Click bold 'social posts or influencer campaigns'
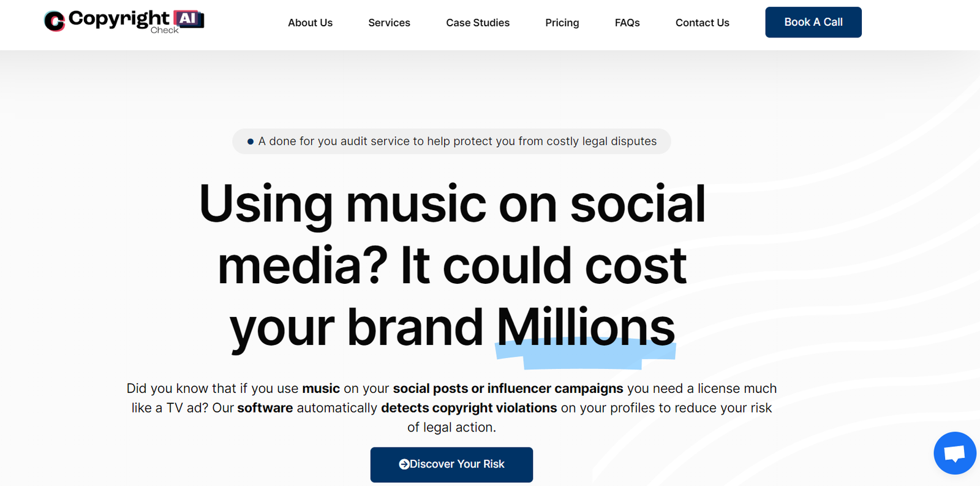980x486 pixels. pyautogui.click(x=508, y=388)
